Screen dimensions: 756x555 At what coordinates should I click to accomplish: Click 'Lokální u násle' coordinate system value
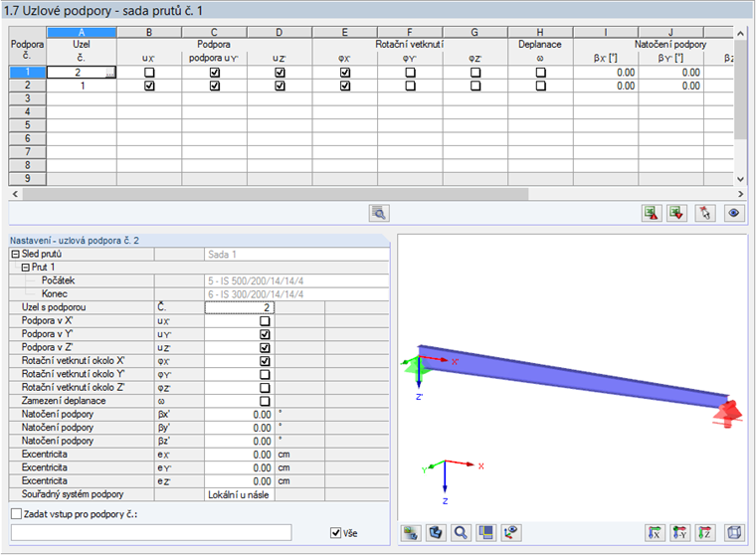(x=240, y=494)
